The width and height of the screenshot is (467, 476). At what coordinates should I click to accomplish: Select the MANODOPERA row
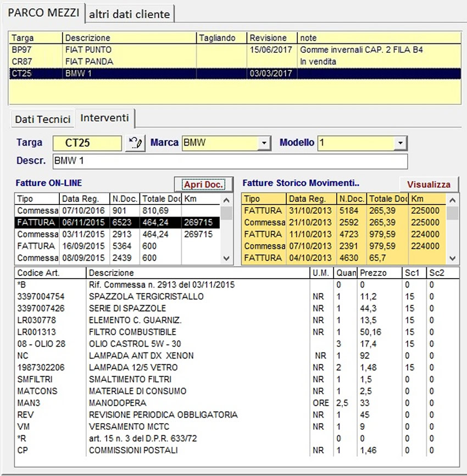coord(237,403)
